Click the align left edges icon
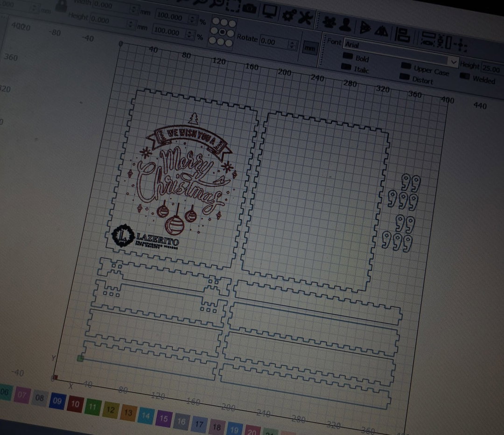504x435 pixels. pyautogui.click(x=402, y=35)
